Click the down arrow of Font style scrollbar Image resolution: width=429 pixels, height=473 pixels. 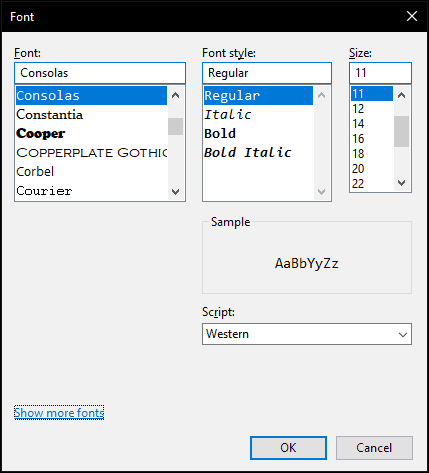(x=321, y=191)
